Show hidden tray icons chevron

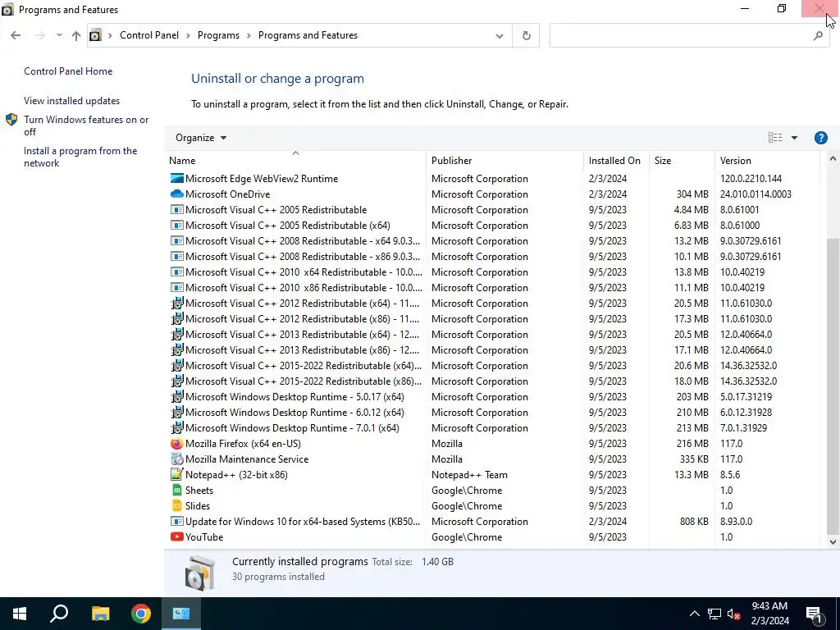pyautogui.click(x=694, y=614)
